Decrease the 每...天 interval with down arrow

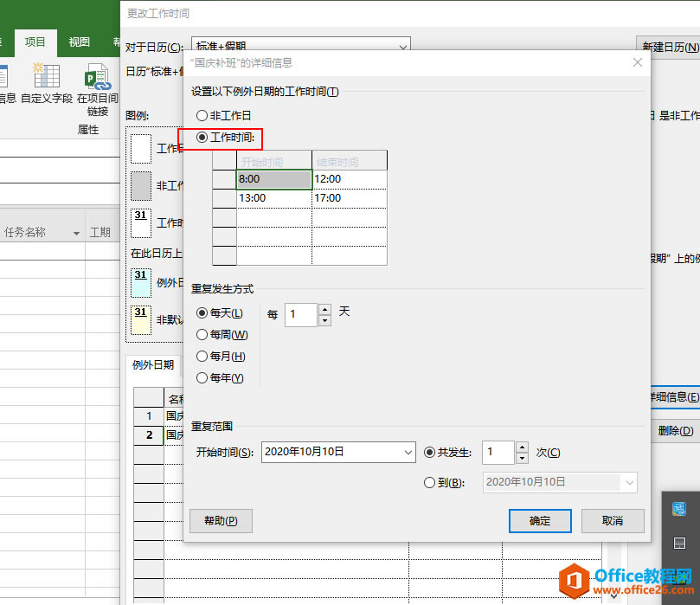324,320
